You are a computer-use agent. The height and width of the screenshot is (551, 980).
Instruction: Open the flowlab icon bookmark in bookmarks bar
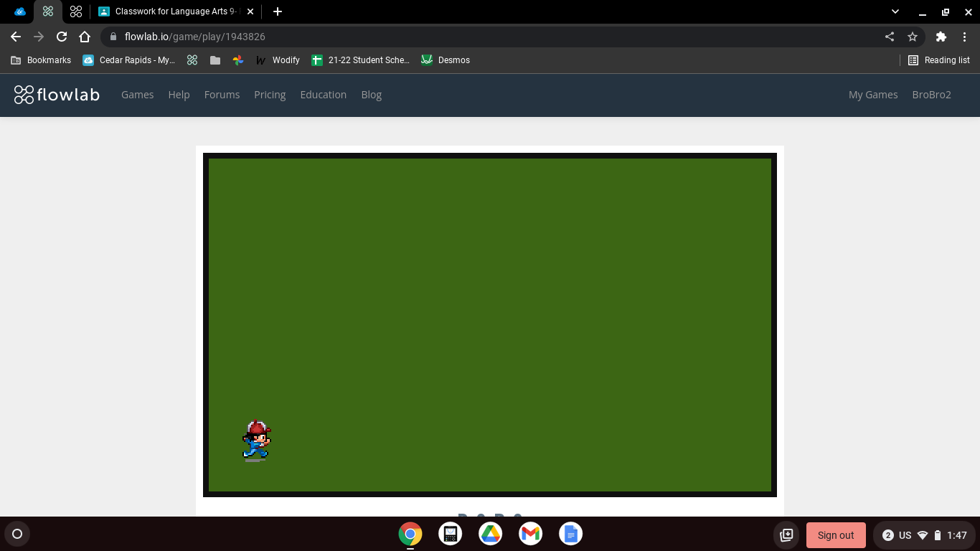coord(192,60)
